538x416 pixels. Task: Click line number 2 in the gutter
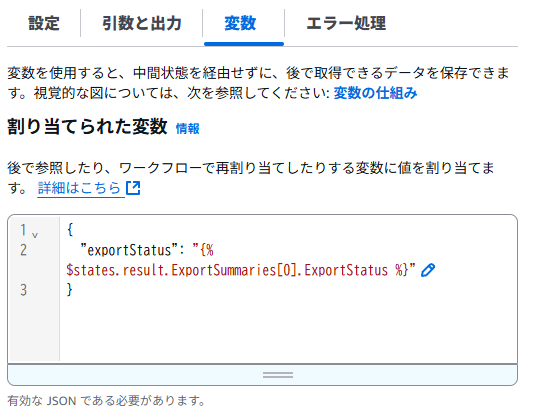(23, 250)
